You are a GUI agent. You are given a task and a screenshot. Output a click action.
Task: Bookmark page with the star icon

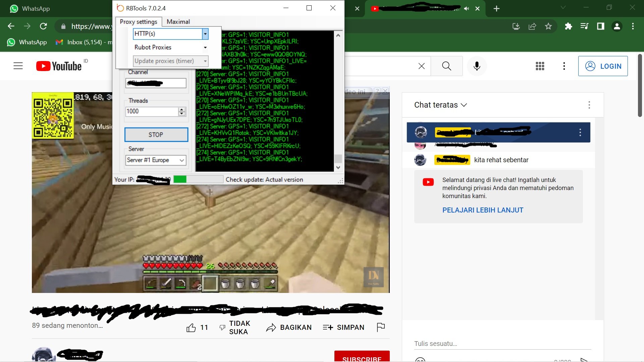548,26
